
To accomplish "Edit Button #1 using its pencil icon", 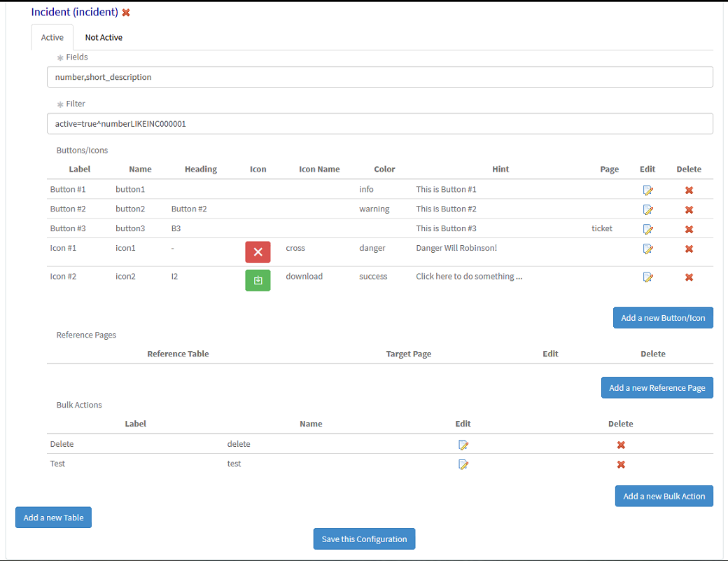I will (x=648, y=190).
